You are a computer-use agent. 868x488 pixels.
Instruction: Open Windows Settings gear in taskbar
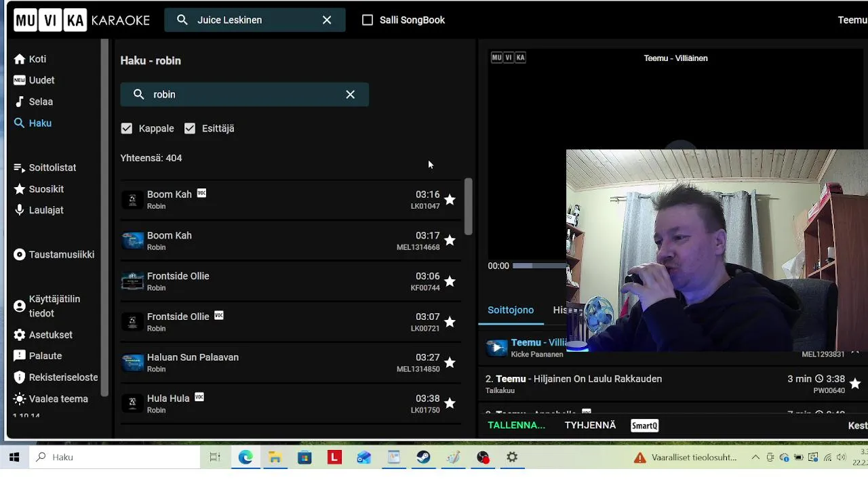(512, 457)
